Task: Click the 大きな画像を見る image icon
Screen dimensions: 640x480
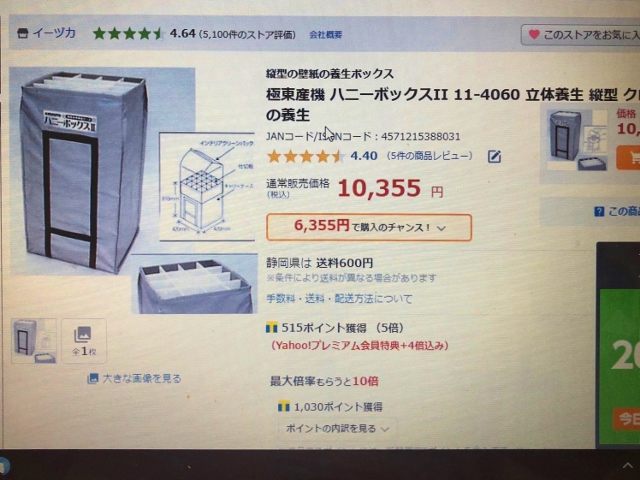Action: point(93,378)
